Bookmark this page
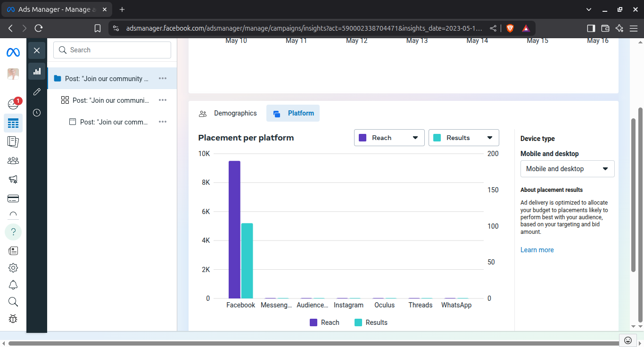The width and height of the screenshot is (644, 347). click(98, 28)
